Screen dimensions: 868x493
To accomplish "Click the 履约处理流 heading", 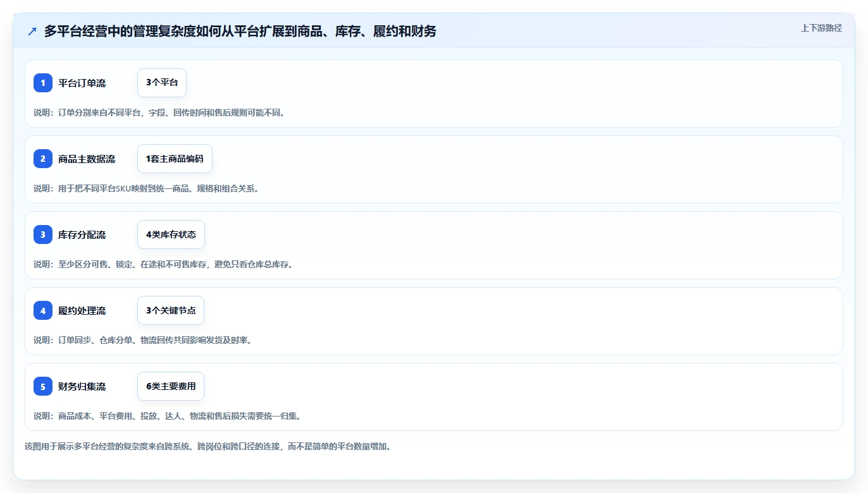I will point(82,310).
